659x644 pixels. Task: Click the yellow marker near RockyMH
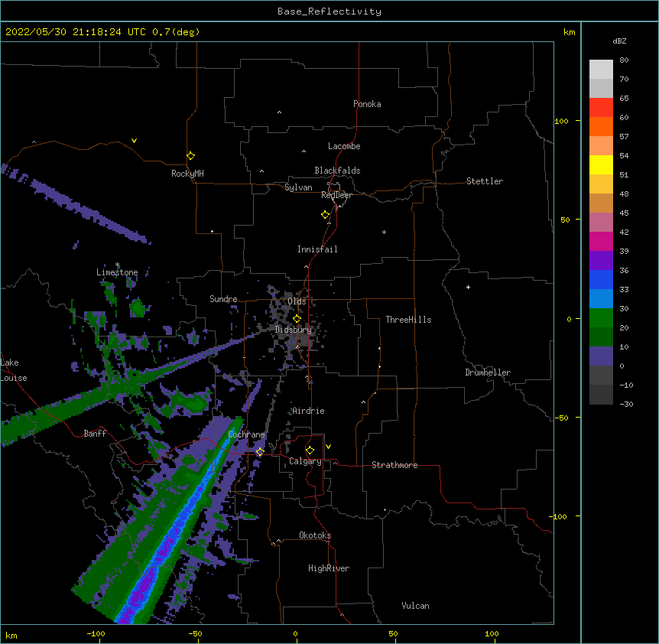coord(191,156)
